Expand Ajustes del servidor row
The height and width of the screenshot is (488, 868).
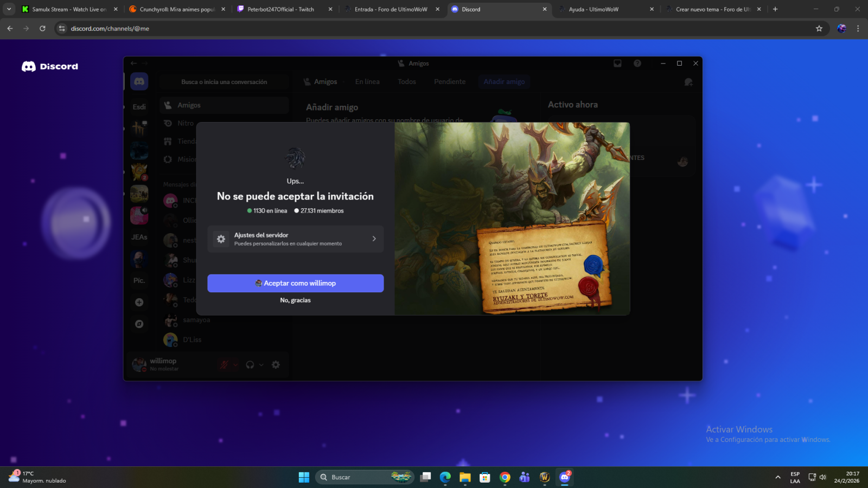[x=295, y=239]
